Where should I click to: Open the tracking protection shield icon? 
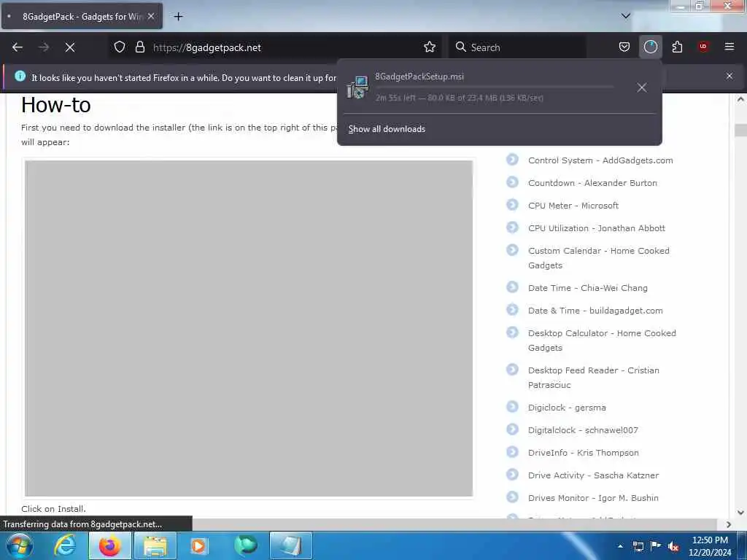[120, 47]
